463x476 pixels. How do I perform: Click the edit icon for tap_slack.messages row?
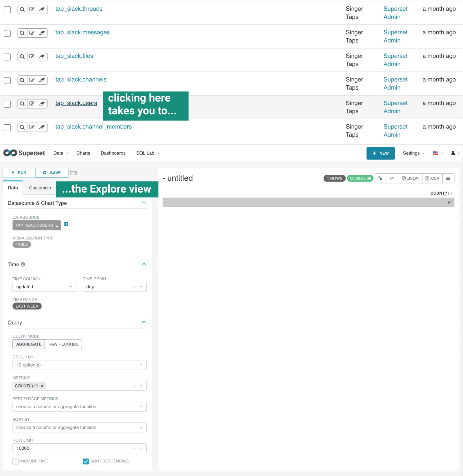click(x=32, y=33)
